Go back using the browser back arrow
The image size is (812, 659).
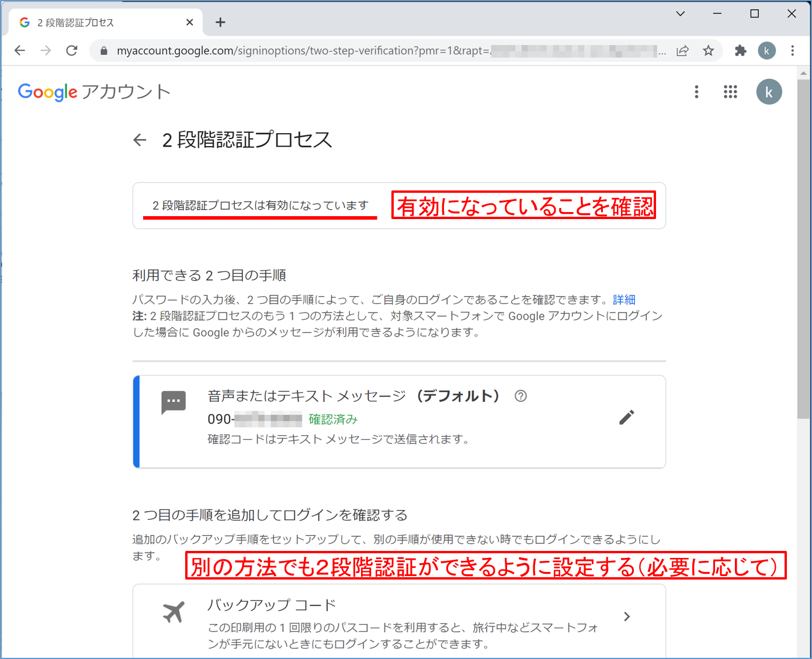[20, 51]
